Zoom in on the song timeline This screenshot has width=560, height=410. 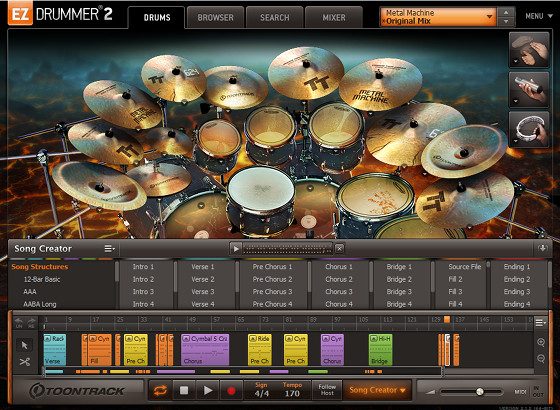pyautogui.click(x=541, y=342)
